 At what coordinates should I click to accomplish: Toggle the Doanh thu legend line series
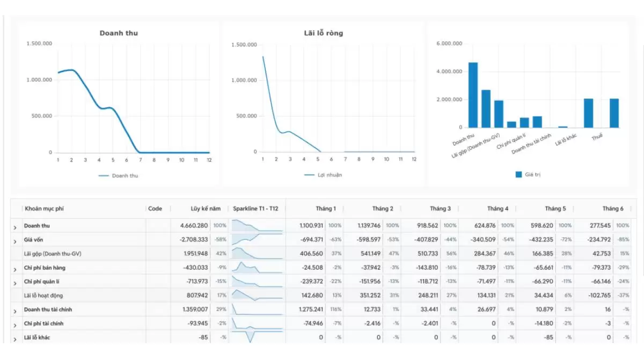pos(118,175)
